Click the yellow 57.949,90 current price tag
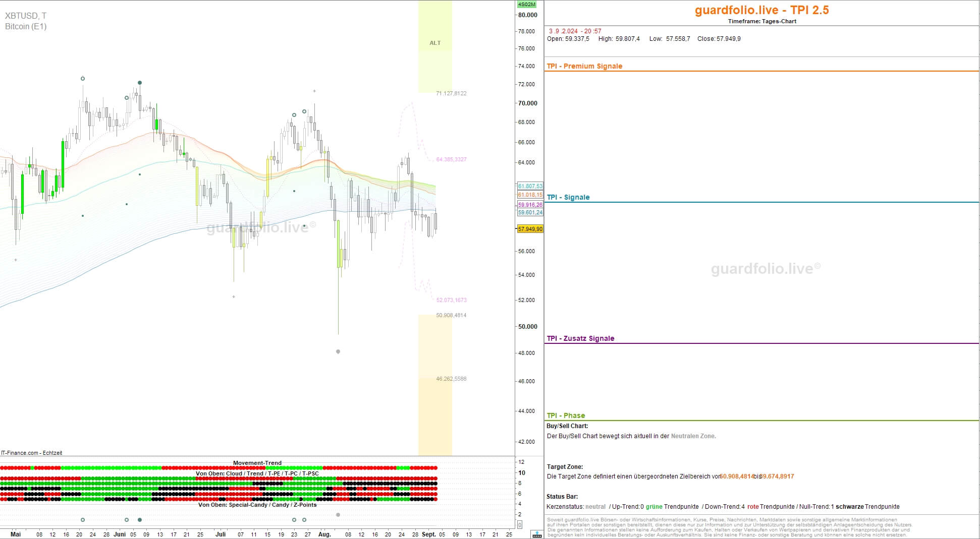980x539 pixels. click(x=530, y=229)
